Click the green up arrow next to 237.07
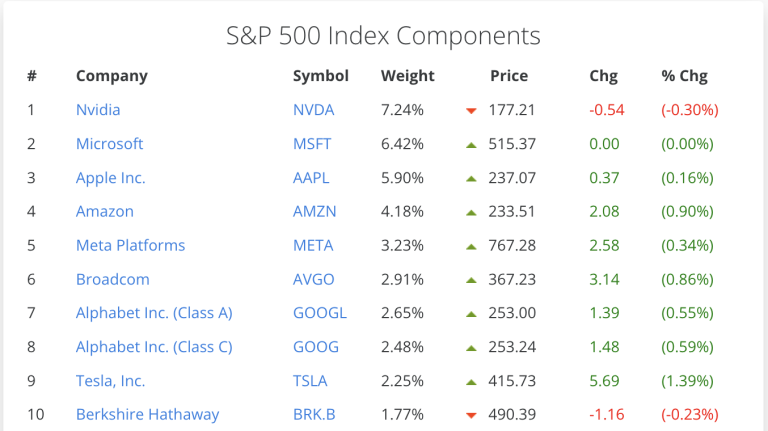 [x=471, y=179]
